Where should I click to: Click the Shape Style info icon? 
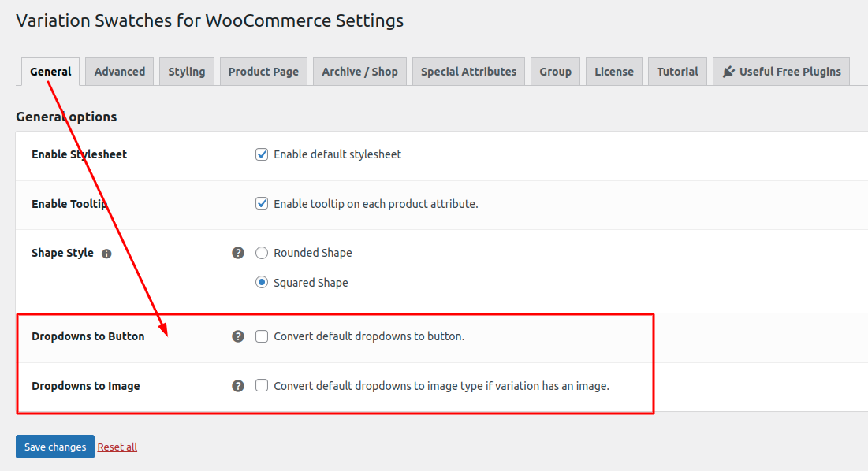[107, 254]
